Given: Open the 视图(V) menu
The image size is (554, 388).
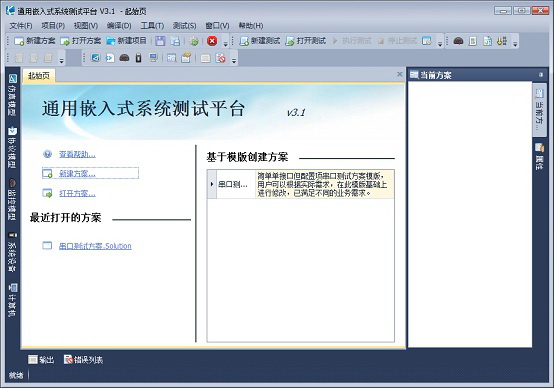Looking at the screenshot, I should pos(86,26).
